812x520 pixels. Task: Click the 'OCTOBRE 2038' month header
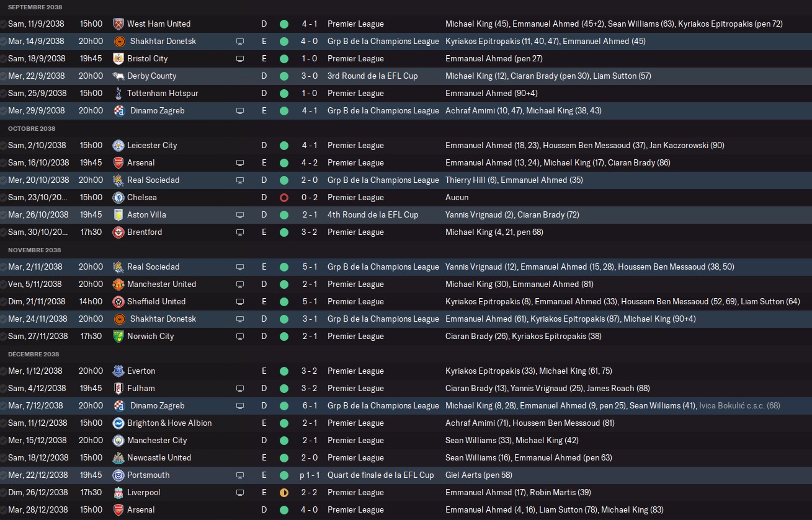[x=32, y=128]
